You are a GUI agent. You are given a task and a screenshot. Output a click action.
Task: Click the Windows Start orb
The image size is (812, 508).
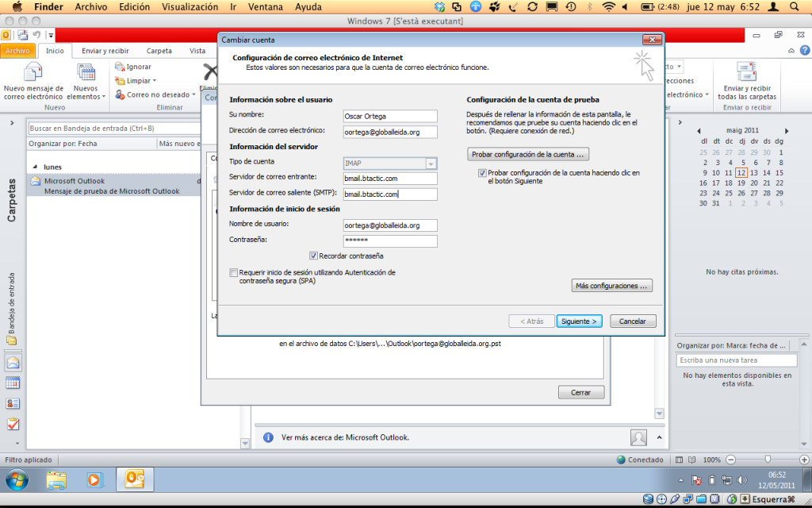[17, 479]
